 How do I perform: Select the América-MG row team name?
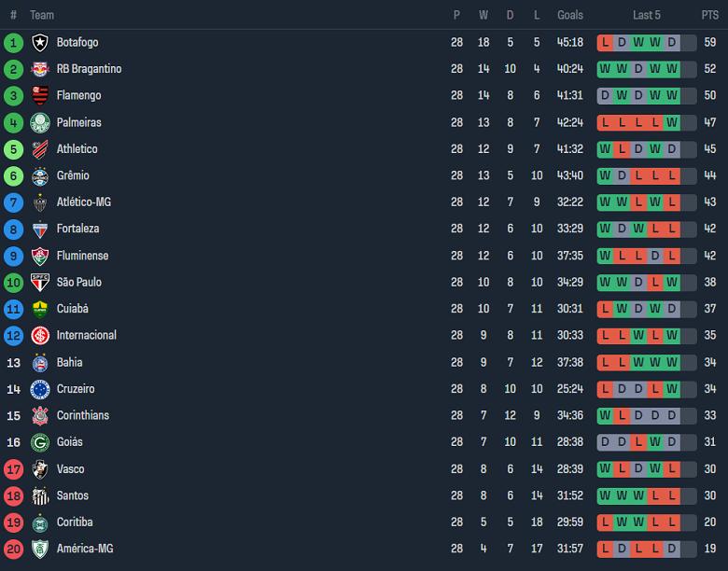tap(84, 549)
